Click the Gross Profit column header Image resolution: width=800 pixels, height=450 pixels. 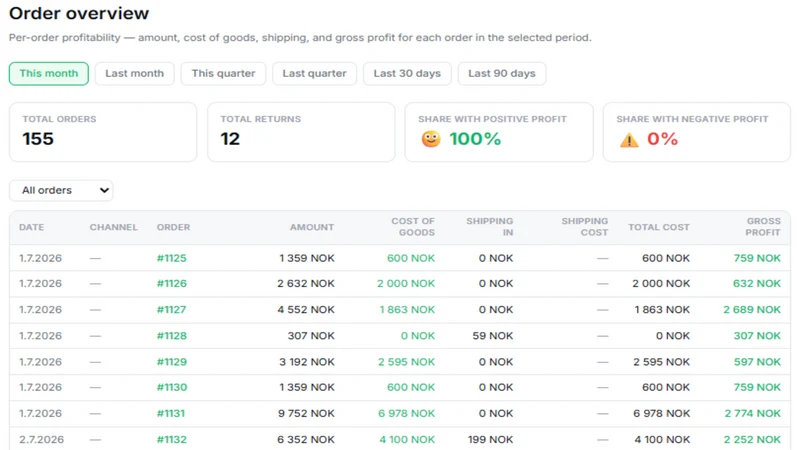[763, 227]
